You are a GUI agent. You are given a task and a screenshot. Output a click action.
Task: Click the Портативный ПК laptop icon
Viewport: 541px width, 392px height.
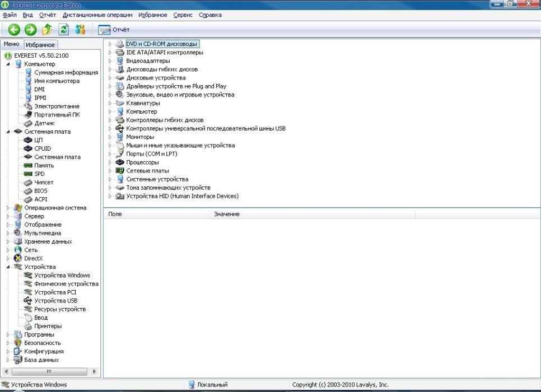coord(28,115)
